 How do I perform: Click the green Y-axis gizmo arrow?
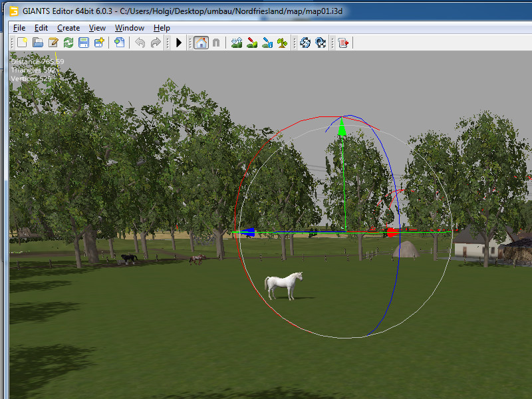pos(342,129)
